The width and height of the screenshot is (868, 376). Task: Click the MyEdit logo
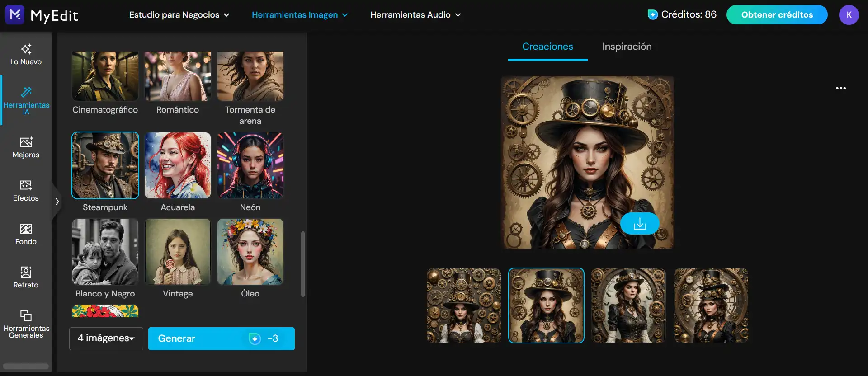point(42,15)
